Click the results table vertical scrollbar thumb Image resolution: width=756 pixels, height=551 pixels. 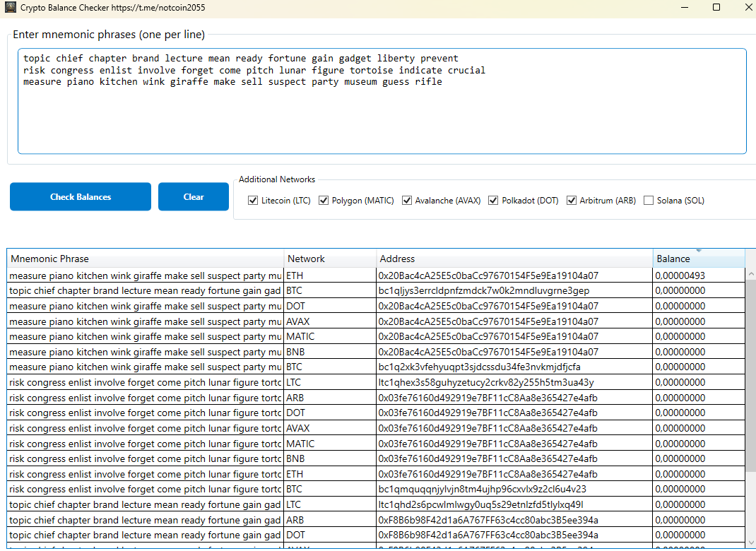[750, 374]
